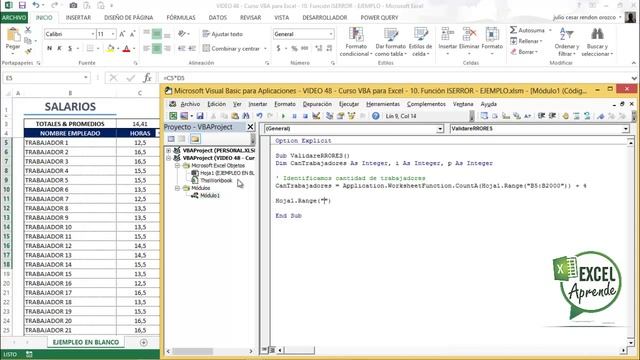Image resolution: width=640 pixels, height=360 pixels.
Task: Collapse the VBAProject (VIDEO 48) tree node
Action: point(169,158)
